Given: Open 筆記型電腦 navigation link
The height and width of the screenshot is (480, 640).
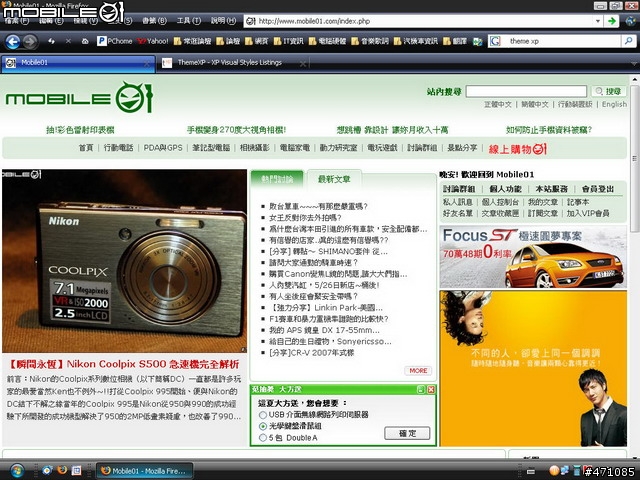Looking at the screenshot, I should coord(211,148).
